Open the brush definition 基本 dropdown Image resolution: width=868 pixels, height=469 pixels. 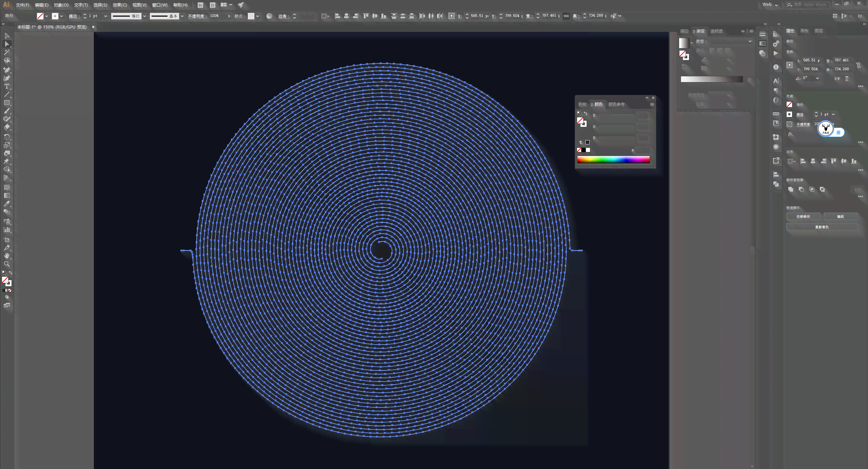[x=182, y=16]
